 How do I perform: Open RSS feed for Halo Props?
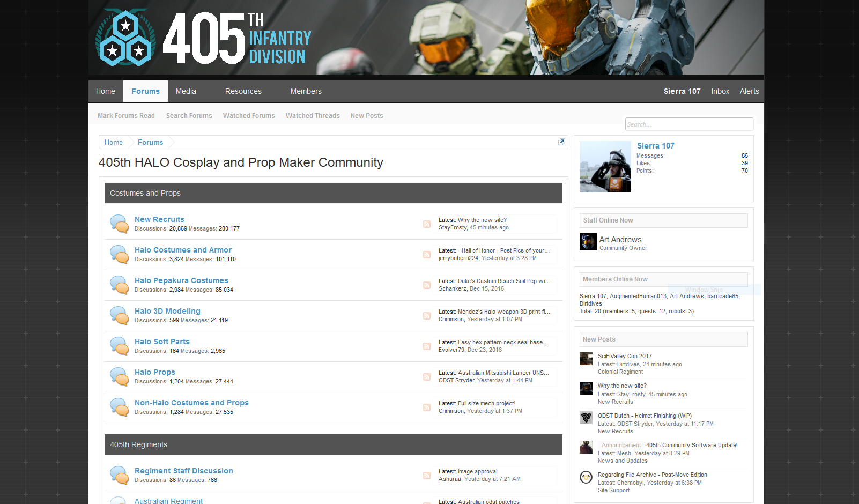tap(427, 377)
